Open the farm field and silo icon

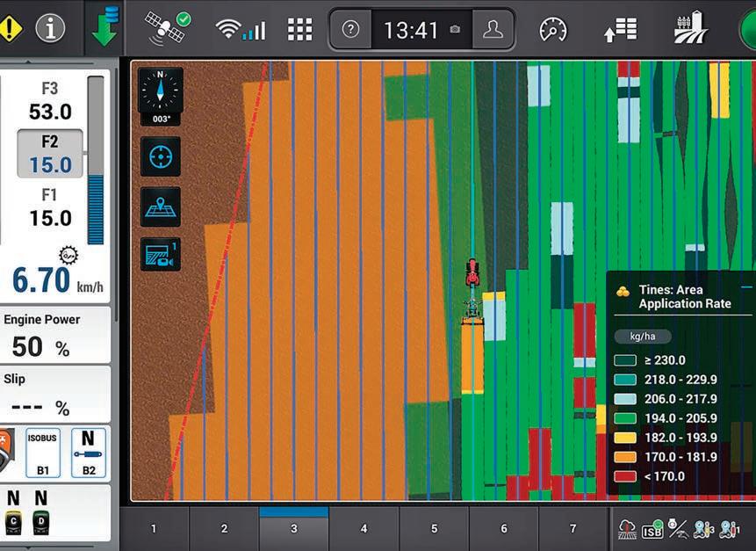point(690,27)
